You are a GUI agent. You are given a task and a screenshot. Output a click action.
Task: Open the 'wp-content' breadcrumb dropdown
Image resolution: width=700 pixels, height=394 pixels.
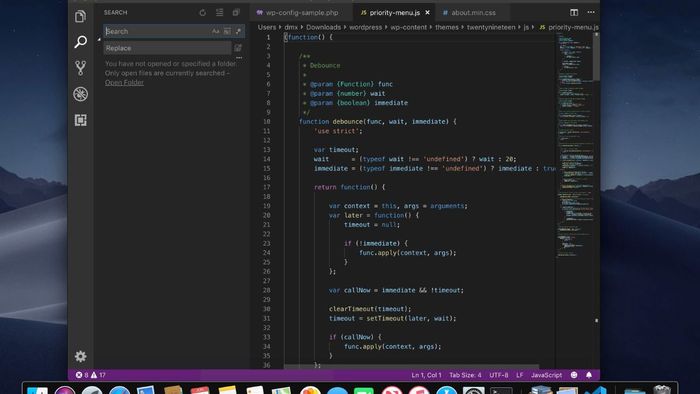408,27
